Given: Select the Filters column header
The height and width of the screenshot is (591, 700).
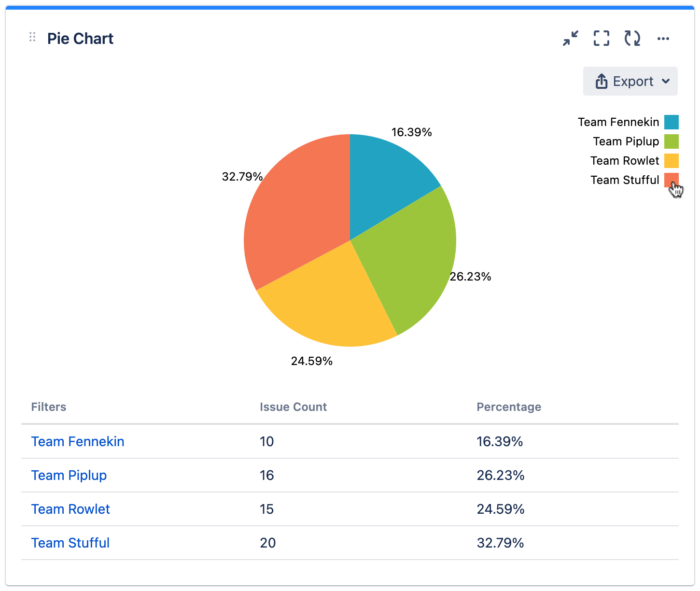Looking at the screenshot, I should (48, 407).
